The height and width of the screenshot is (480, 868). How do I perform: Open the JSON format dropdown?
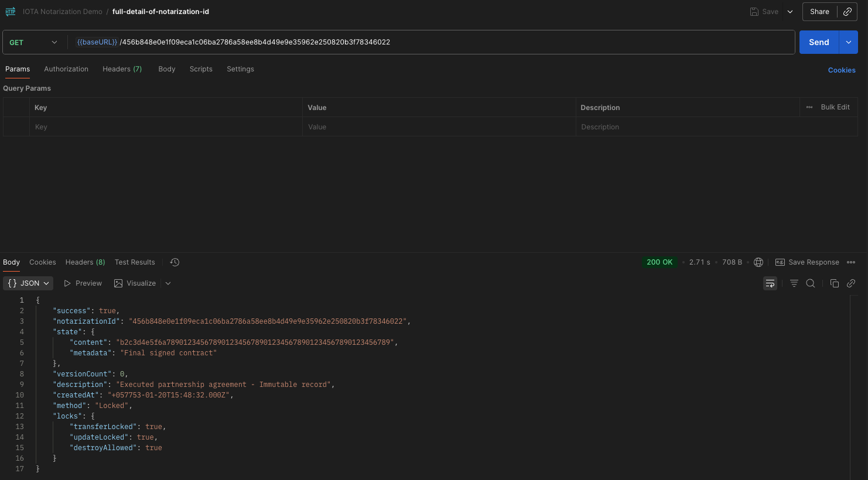pyautogui.click(x=28, y=283)
